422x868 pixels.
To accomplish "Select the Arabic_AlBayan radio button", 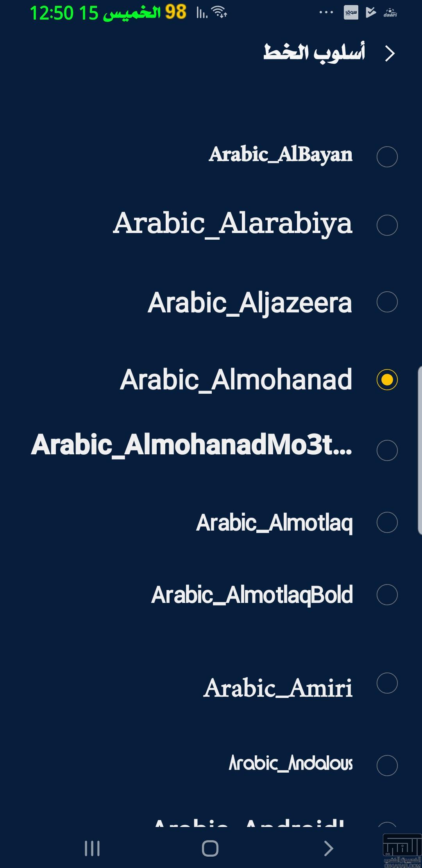I will 387,157.
